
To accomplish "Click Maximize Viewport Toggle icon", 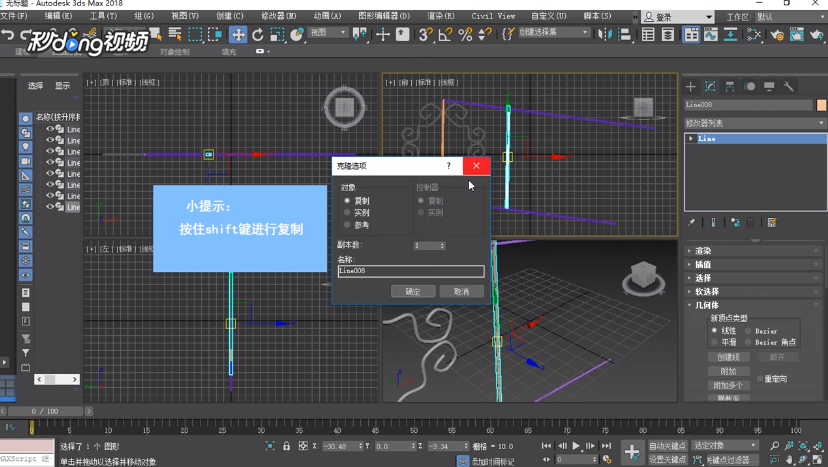I will click(817, 460).
